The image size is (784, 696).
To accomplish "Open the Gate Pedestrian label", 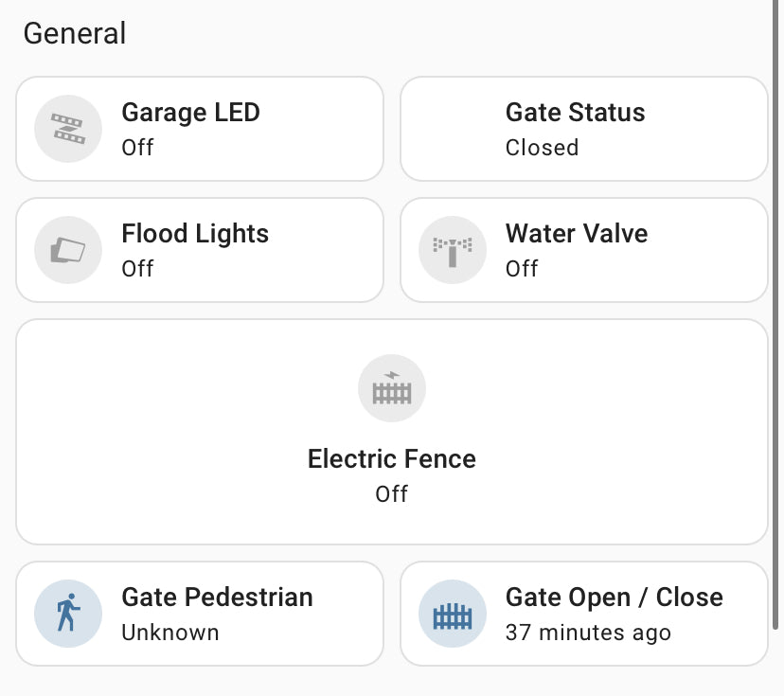I will [x=217, y=598].
